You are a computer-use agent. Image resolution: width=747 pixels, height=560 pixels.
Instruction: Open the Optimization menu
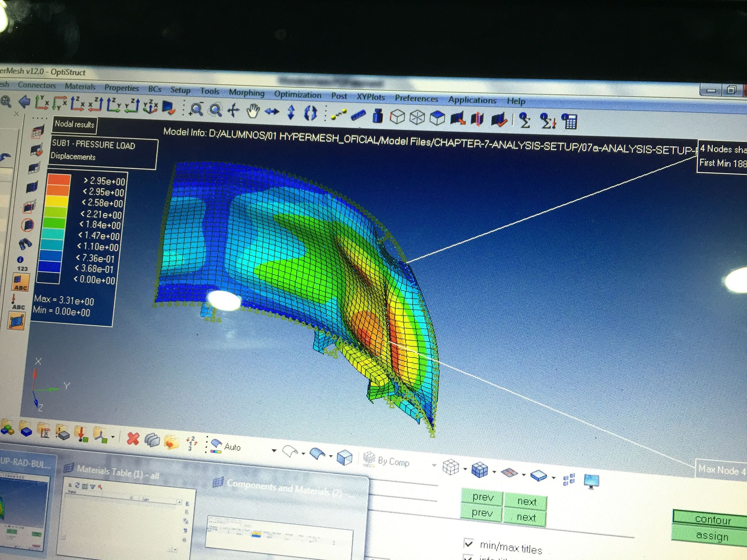pyautogui.click(x=297, y=95)
